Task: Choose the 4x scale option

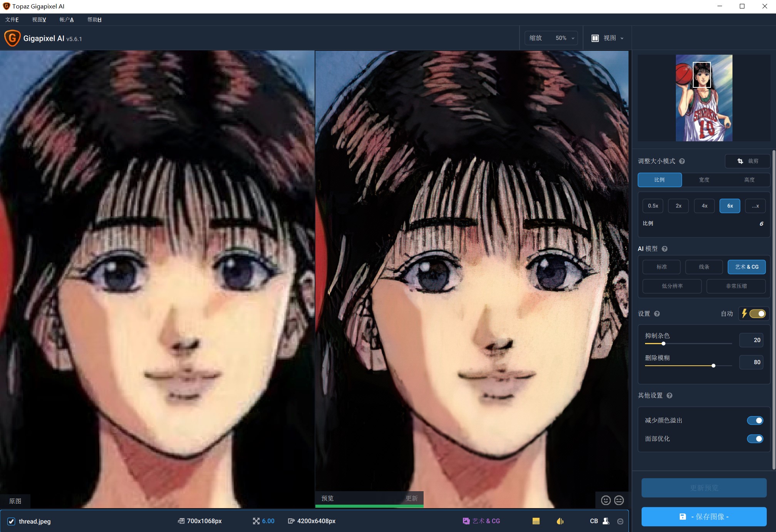Action: pos(704,206)
